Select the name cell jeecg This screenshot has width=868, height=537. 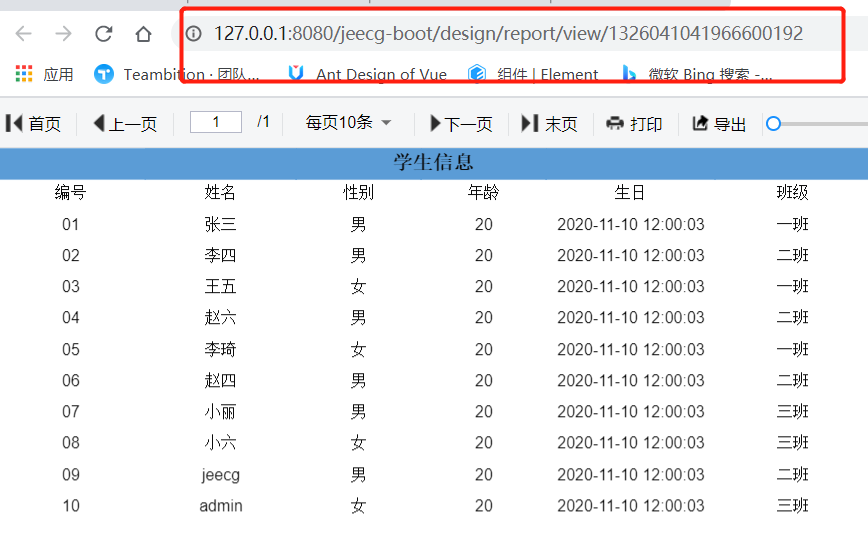tap(220, 475)
